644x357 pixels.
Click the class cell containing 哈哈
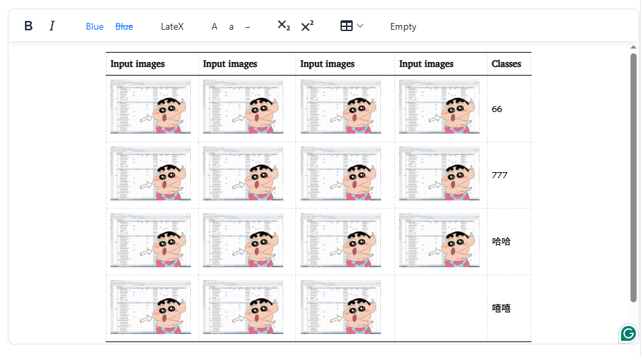point(509,242)
